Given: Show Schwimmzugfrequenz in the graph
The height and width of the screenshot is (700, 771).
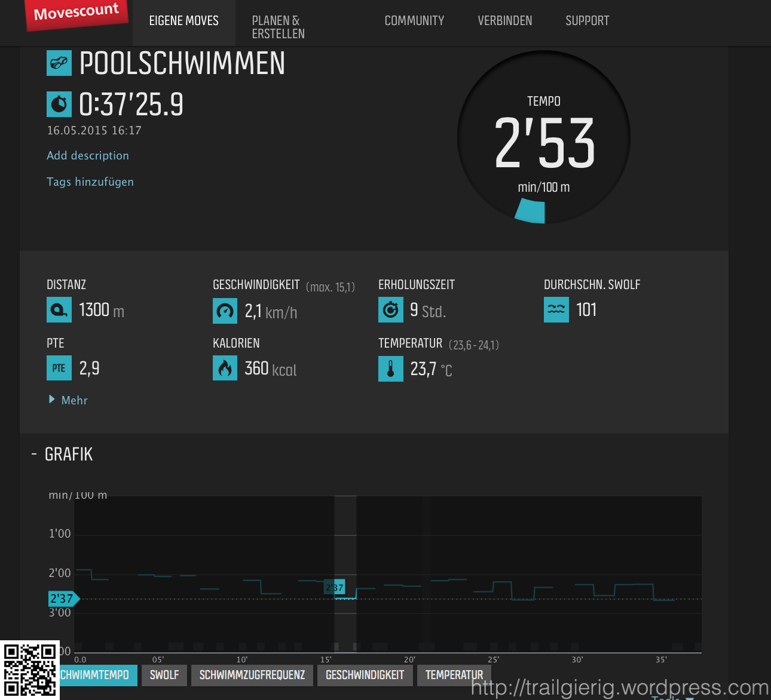Looking at the screenshot, I should pyautogui.click(x=252, y=675).
